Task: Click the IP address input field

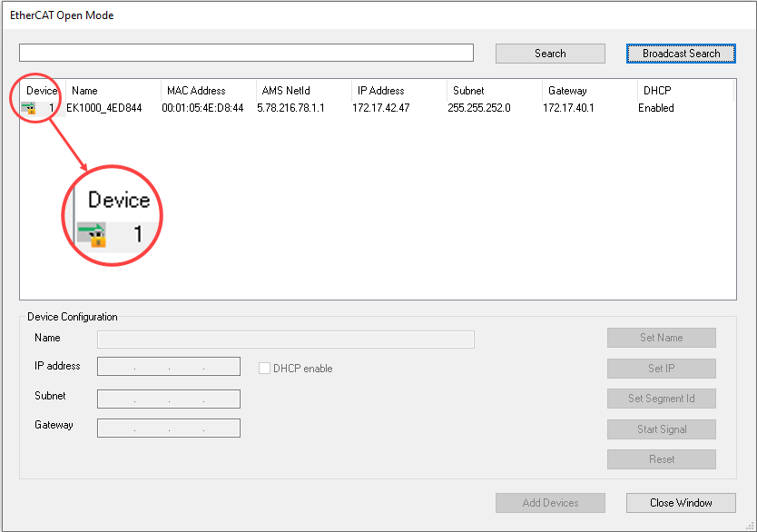Action: tap(169, 367)
